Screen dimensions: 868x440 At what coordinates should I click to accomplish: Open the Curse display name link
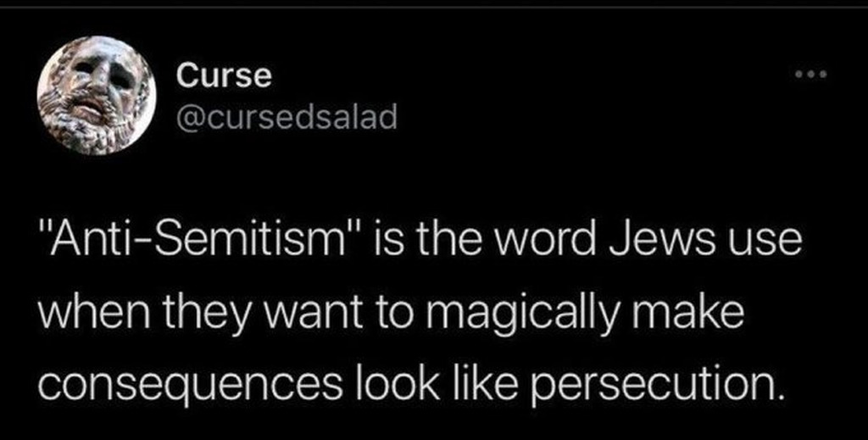(224, 75)
